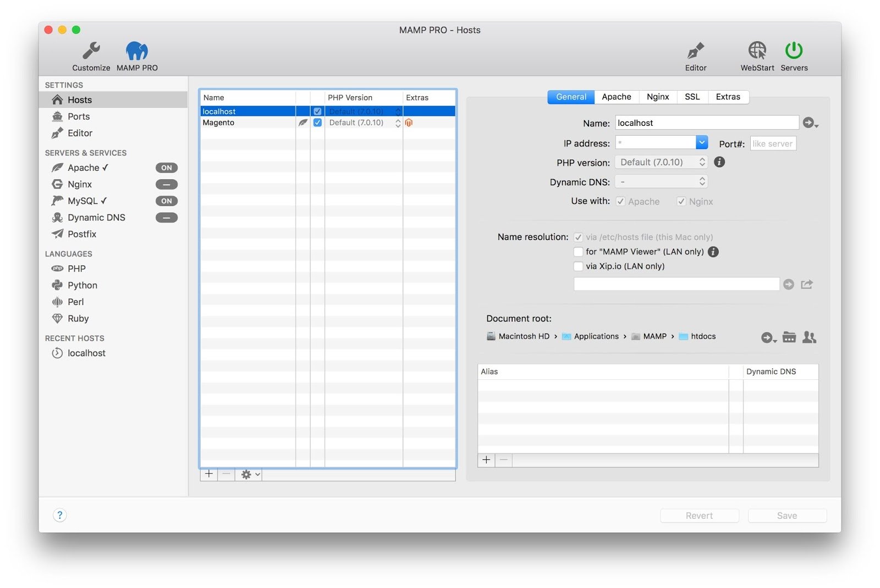Open the hosts gear actions menu
880x588 pixels.
pos(249,474)
